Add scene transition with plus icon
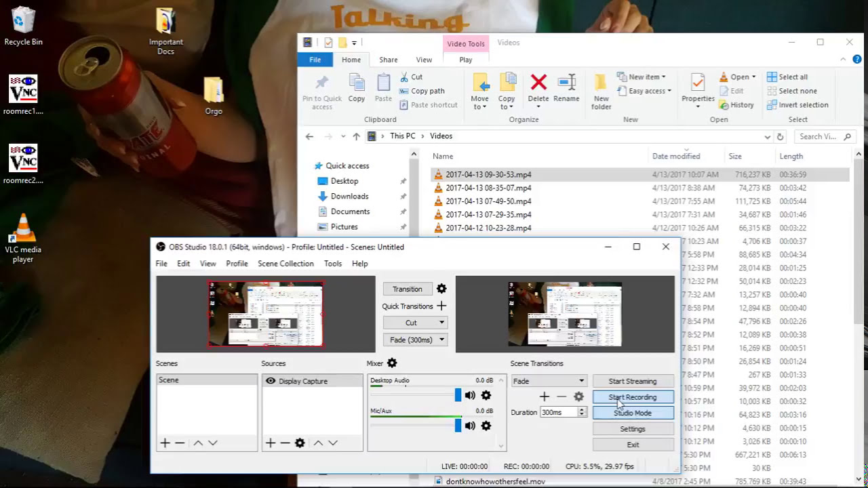This screenshot has width=868, height=488. (x=544, y=396)
